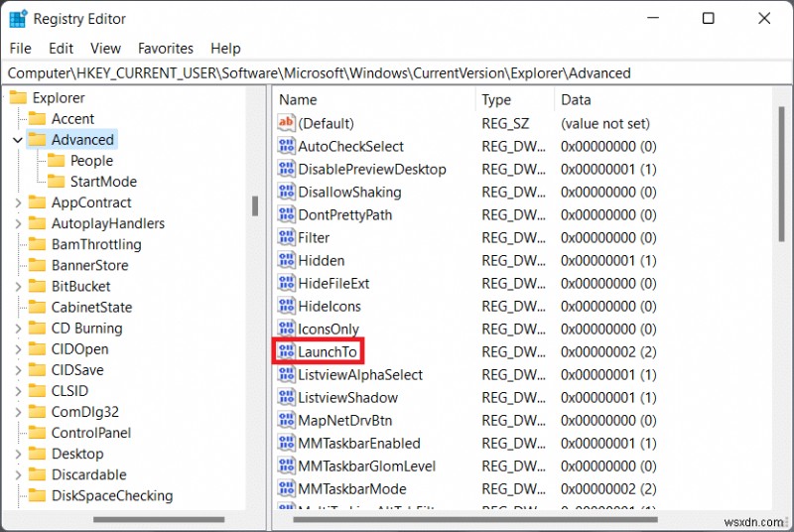Image resolution: width=794 pixels, height=532 pixels.
Task: Open the Help menu
Action: [225, 48]
